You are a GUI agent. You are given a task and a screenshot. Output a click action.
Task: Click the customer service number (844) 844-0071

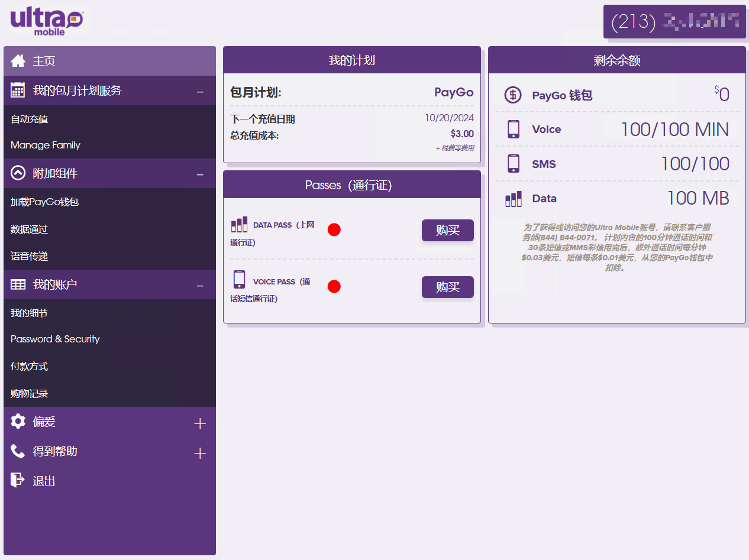tap(566, 238)
